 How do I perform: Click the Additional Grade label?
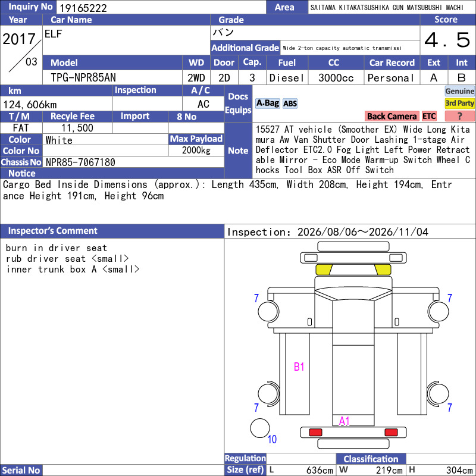point(245,48)
